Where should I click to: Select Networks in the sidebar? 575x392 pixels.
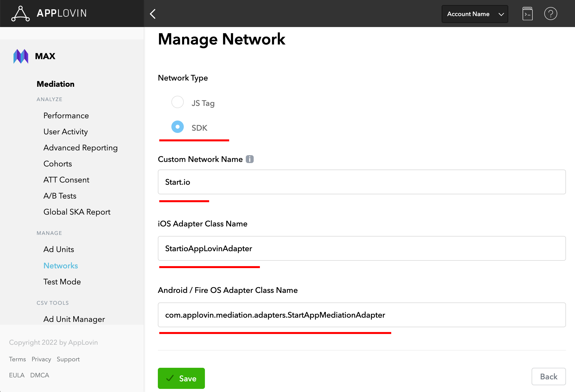click(x=61, y=266)
